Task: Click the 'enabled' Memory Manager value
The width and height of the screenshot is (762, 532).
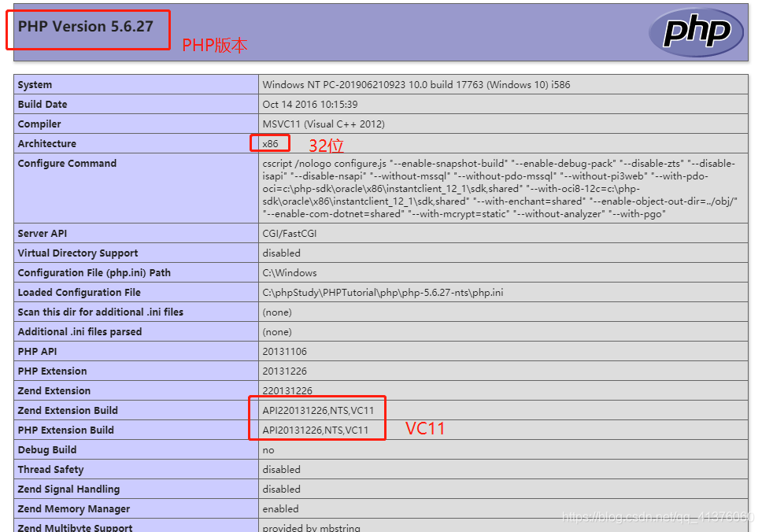Action: [x=280, y=508]
